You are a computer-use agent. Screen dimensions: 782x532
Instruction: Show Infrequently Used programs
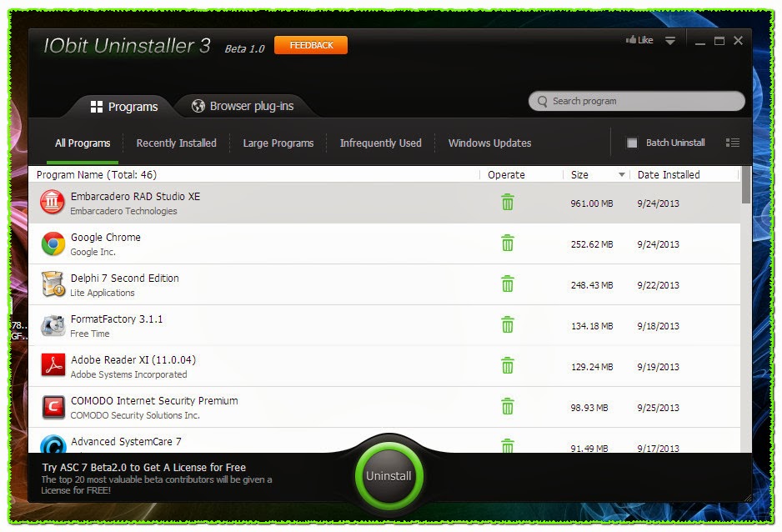[380, 143]
